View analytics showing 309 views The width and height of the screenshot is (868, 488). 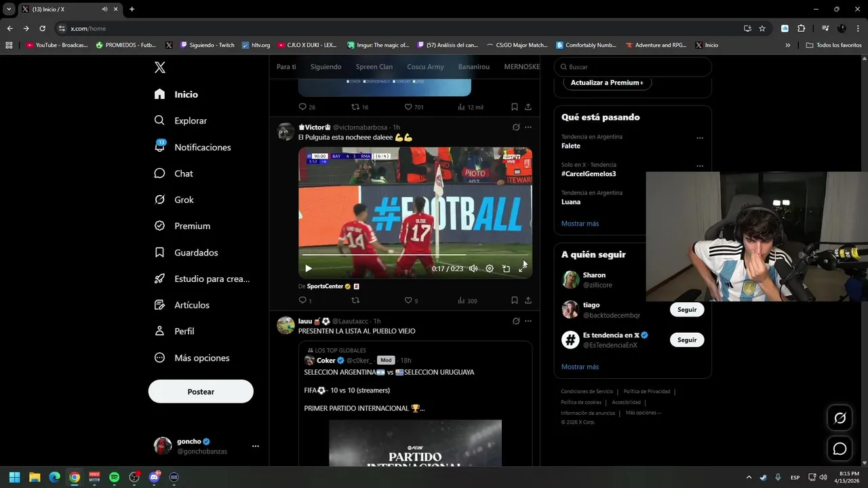(x=467, y=301)
